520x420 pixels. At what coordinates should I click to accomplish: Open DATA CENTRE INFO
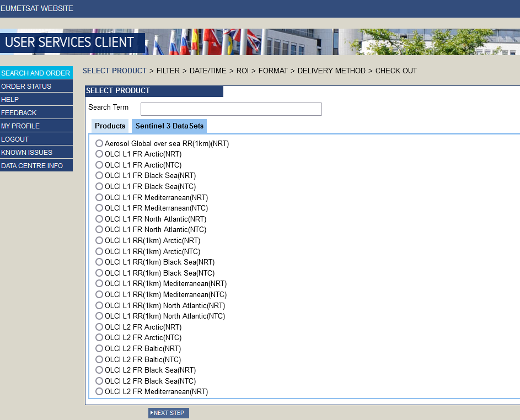pos(31,165)
